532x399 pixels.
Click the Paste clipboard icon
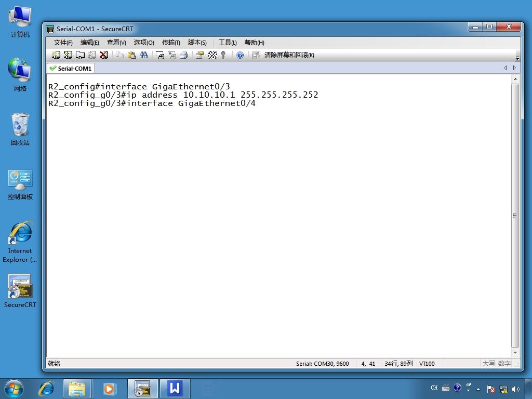point(131,55)
